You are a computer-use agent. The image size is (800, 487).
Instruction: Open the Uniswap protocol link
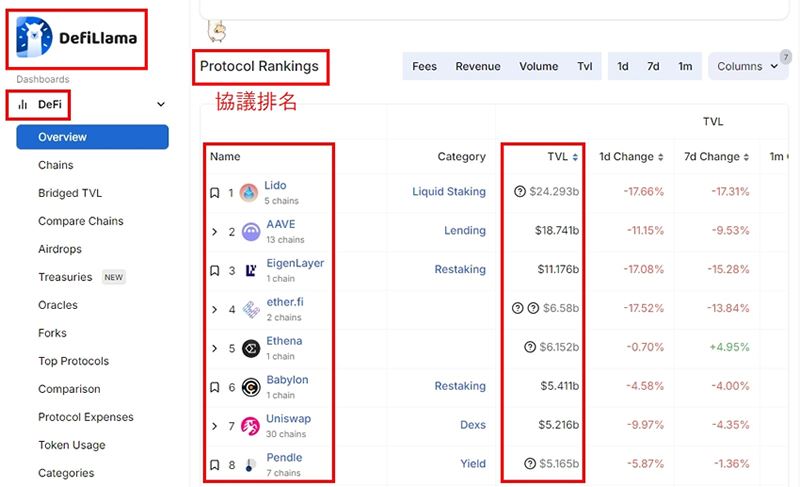tap(288, 419)
